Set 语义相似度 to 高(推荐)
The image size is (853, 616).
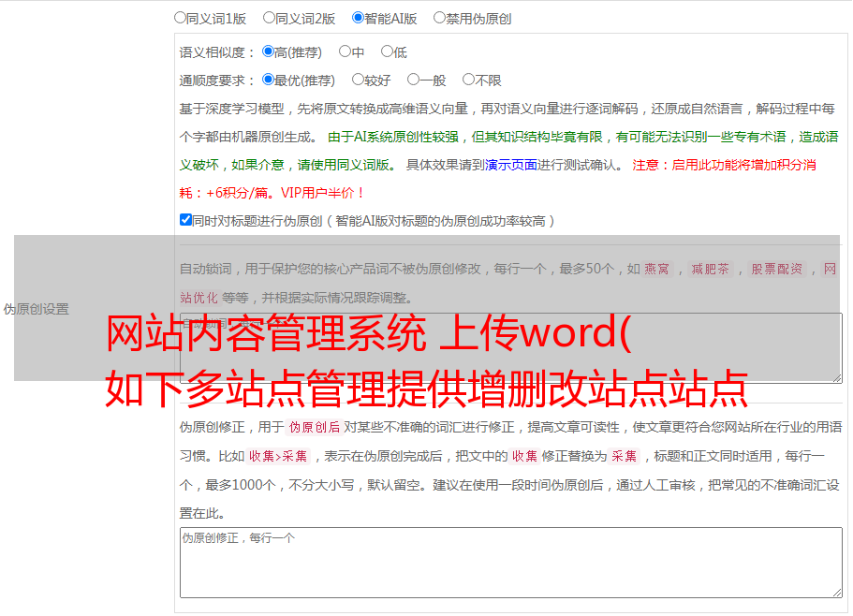268,51
